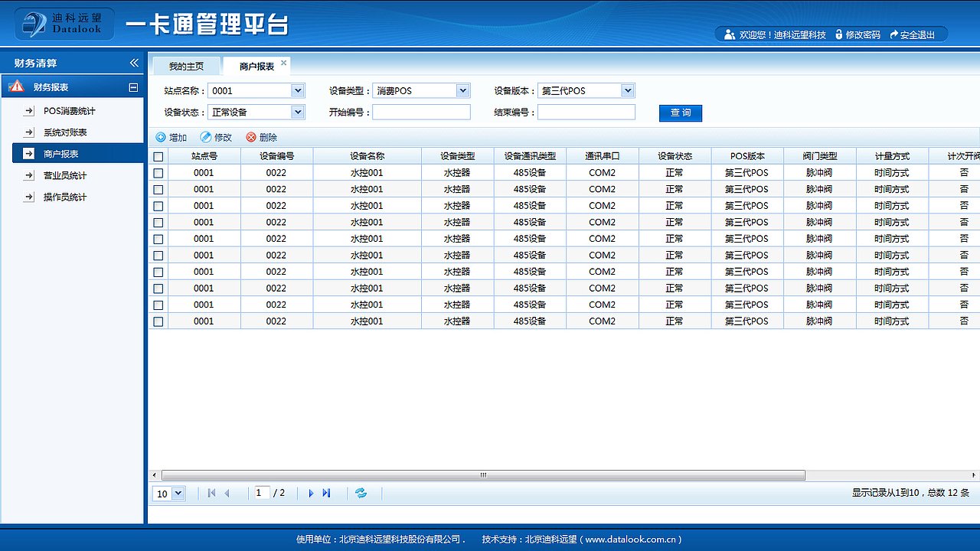Click the 开始编号 input field
980x551 pixels.
coord(421,112)
